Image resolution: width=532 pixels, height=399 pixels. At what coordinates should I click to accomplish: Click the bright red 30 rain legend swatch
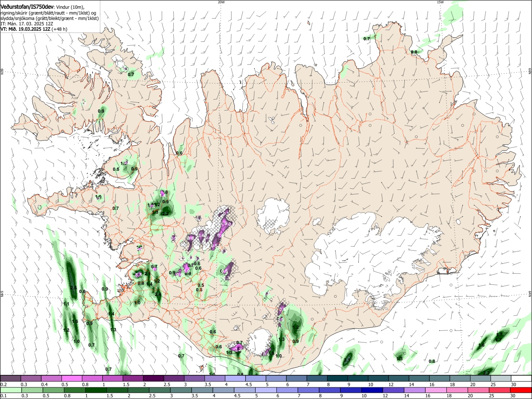pyautogui.click(x=521, y=390)
